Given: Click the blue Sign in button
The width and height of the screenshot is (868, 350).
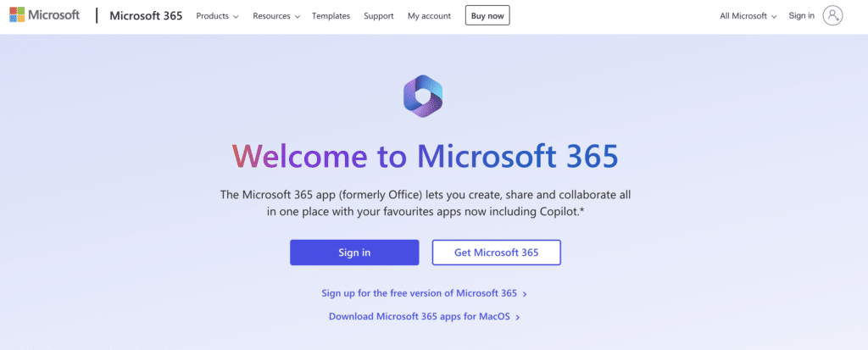Looking at the screenshot, I should 354,253.
